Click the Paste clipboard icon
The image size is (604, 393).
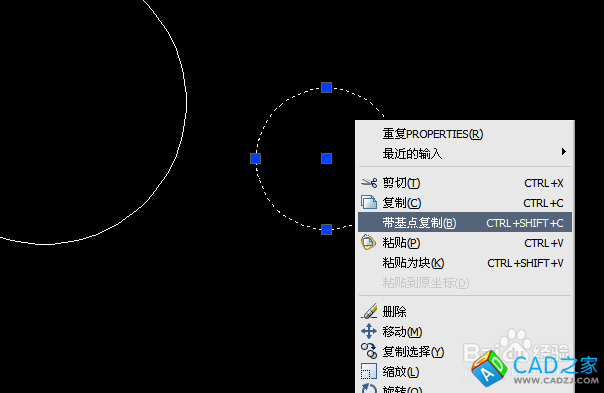(x=368, y=242)
